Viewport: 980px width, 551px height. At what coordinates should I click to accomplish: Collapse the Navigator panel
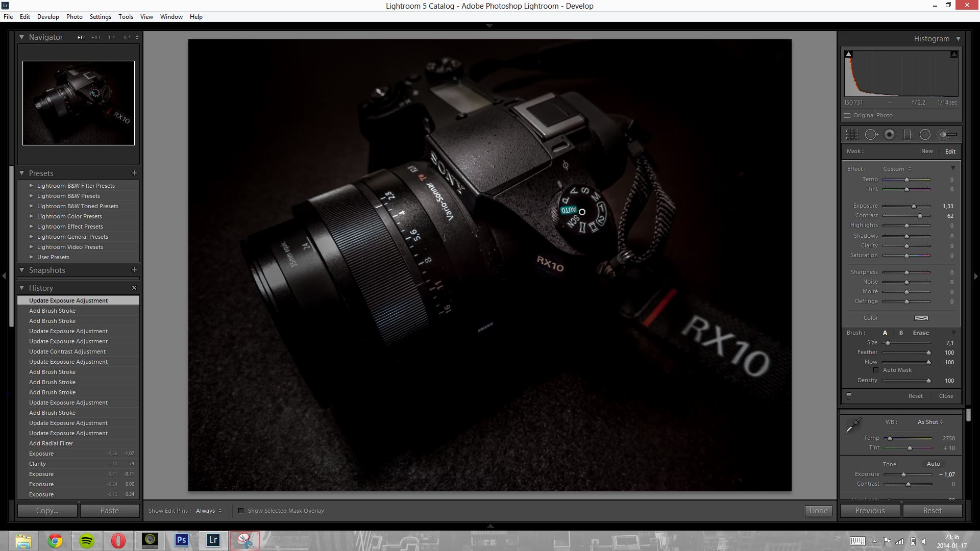tap(22, 37)
